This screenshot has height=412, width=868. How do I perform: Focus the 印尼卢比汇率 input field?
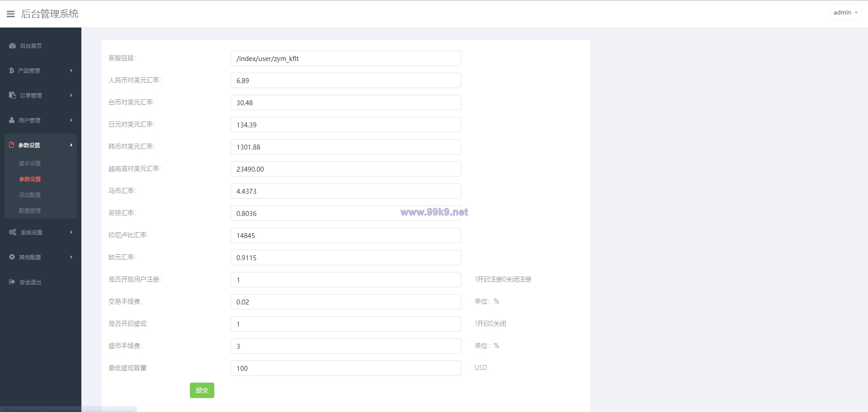(346, 235)
